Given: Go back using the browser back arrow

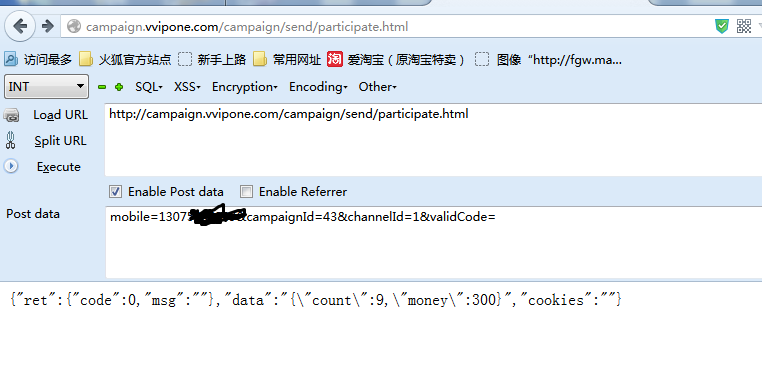Looking at the screenshot, I should point(20,26).
